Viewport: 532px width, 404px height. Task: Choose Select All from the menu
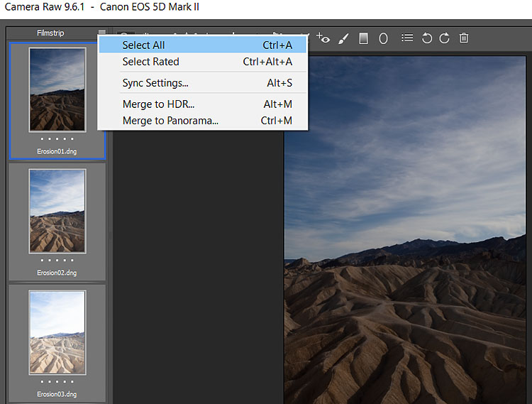(203, 45)
